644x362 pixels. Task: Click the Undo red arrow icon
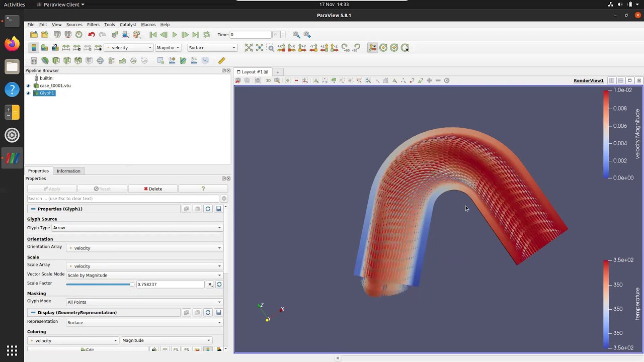coord(92,35)
